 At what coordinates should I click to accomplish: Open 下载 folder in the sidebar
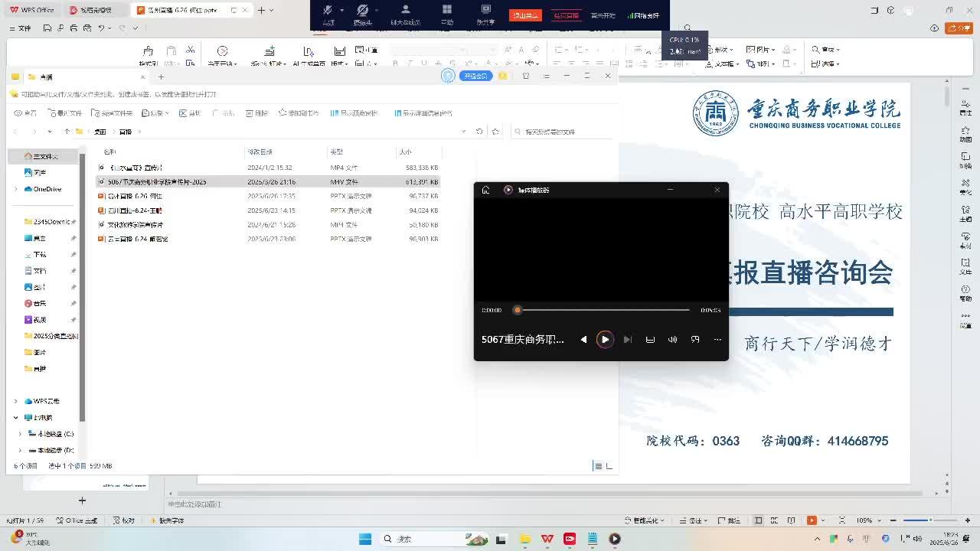point(35,254)
